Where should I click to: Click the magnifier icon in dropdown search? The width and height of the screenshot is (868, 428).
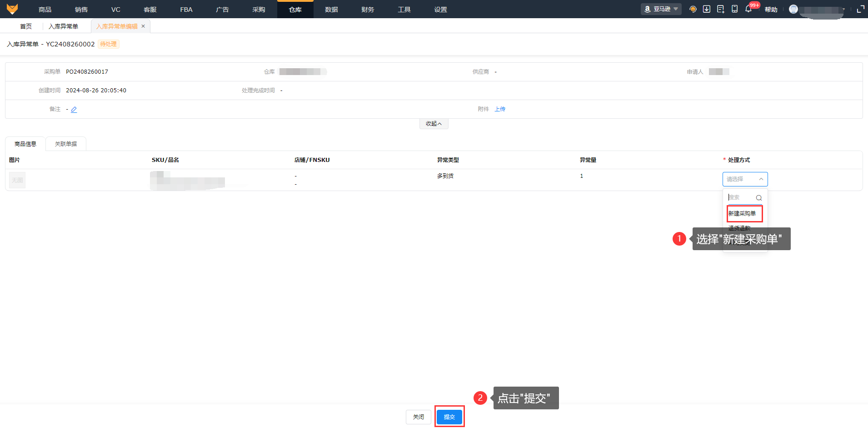(759, 198)
